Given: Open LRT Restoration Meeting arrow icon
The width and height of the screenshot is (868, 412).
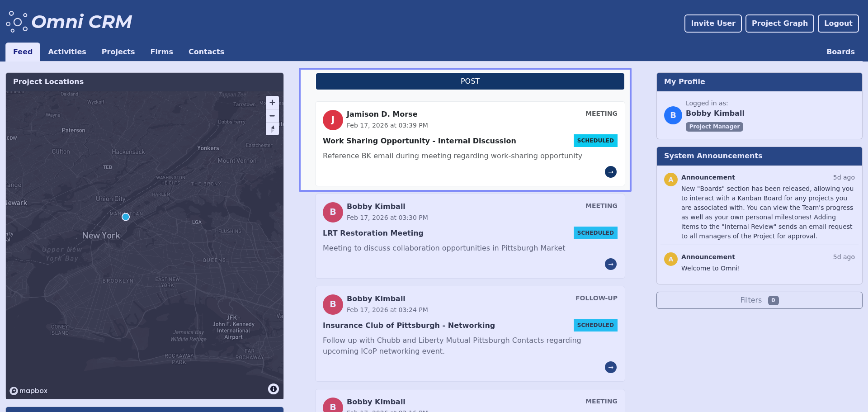Looking at the screenshot, I should pos(610,264).
